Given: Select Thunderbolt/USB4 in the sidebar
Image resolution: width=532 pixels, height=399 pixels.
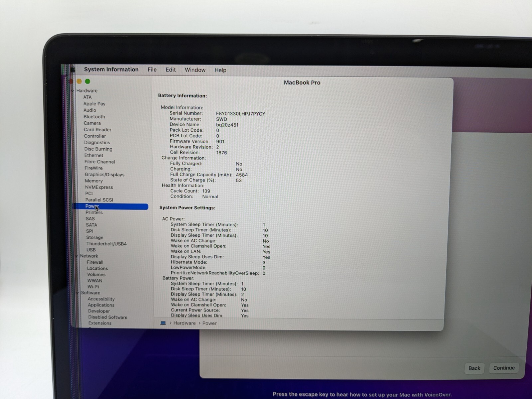Looking at the screenshot, I should 106,244.
